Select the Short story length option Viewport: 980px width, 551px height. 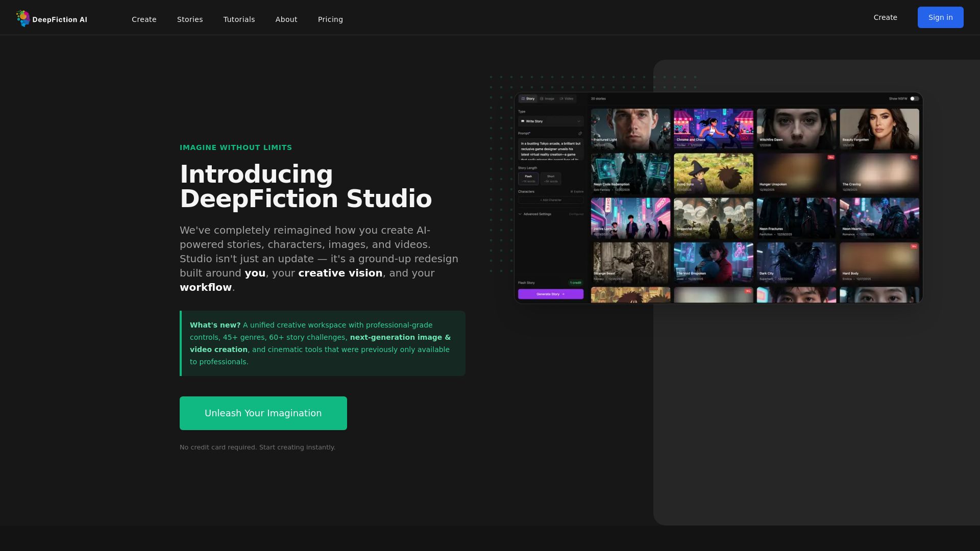point(551,179)
